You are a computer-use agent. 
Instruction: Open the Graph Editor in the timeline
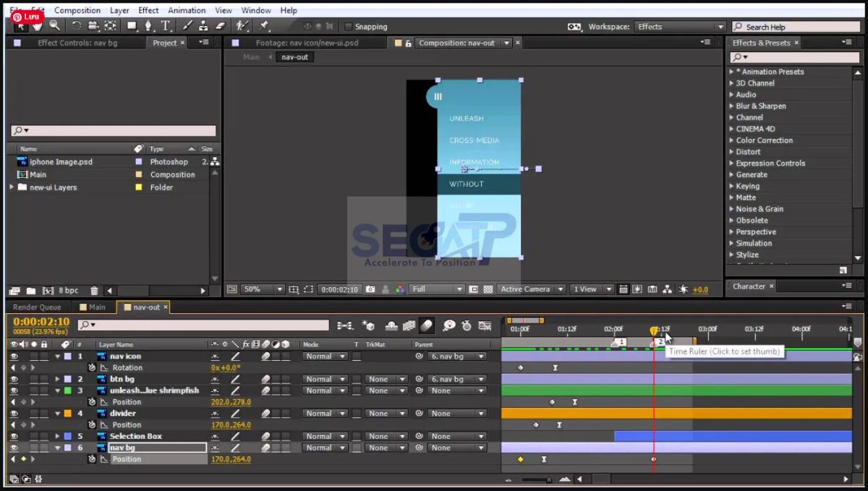pos(485,326)
